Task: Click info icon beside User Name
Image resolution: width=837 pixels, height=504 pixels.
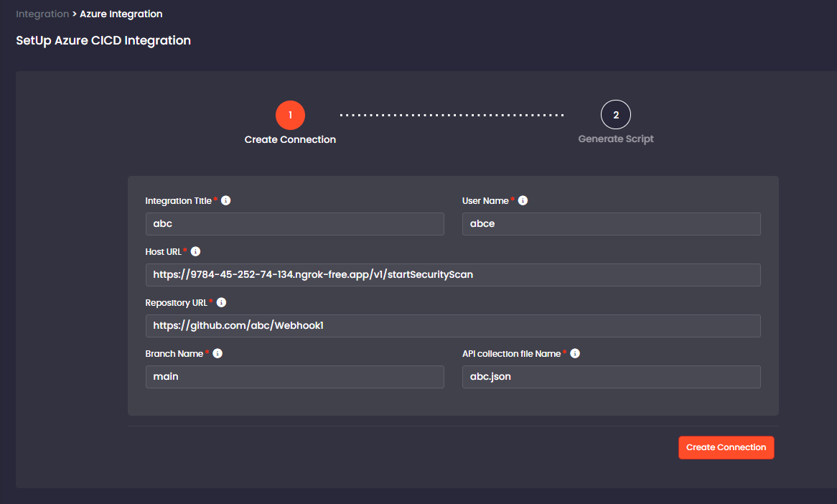Action: coord(523,200)
